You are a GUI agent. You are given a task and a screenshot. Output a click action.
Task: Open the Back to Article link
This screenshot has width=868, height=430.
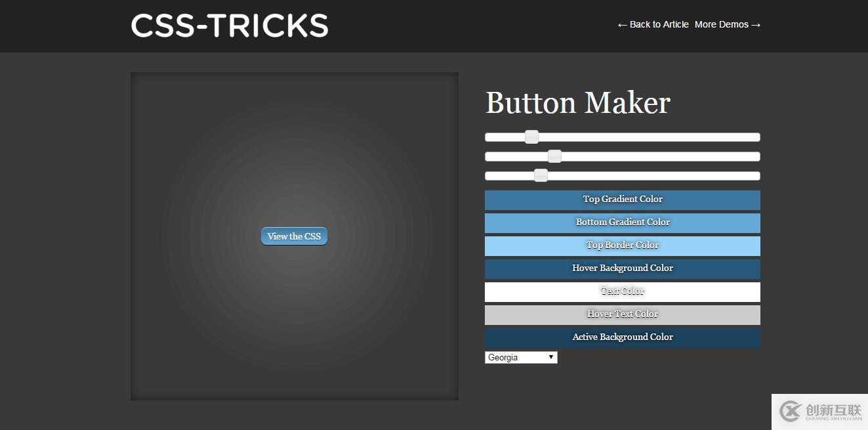[653, 24]
